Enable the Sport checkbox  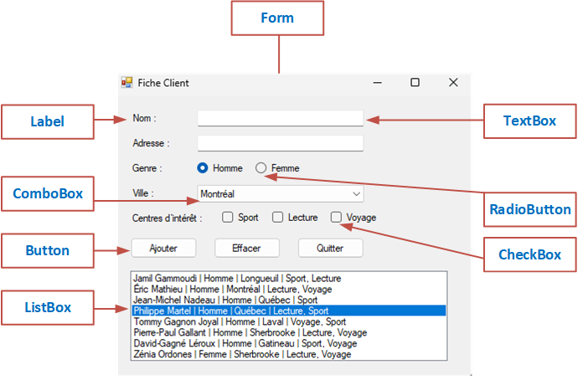228,218
